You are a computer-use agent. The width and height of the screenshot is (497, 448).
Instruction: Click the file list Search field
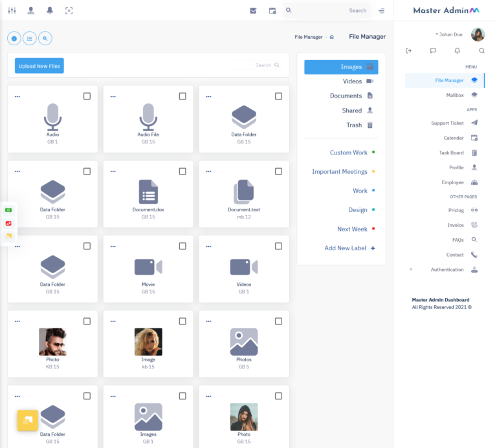254,65
